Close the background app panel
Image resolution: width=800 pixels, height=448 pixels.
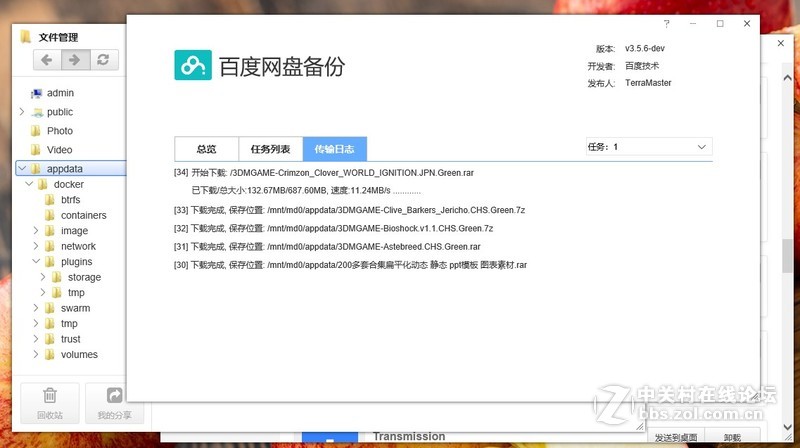pos(781,43)
